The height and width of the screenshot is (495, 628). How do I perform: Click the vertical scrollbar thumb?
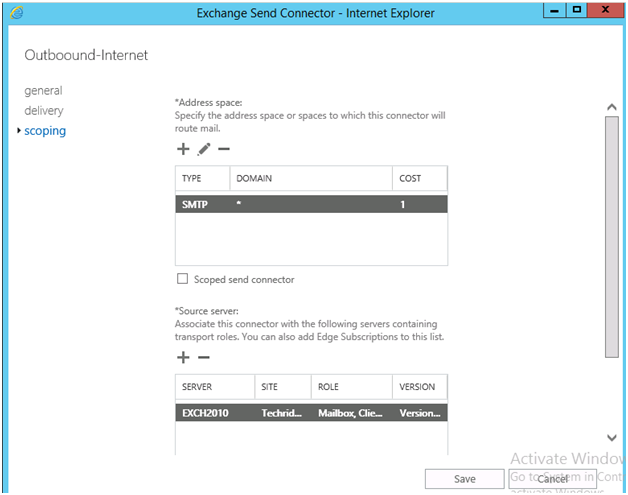(x=612, y=237)
